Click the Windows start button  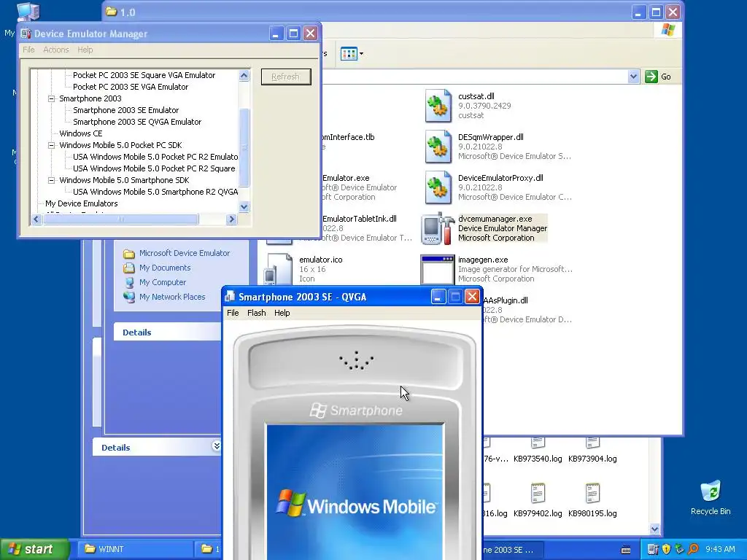pos(34,549)
